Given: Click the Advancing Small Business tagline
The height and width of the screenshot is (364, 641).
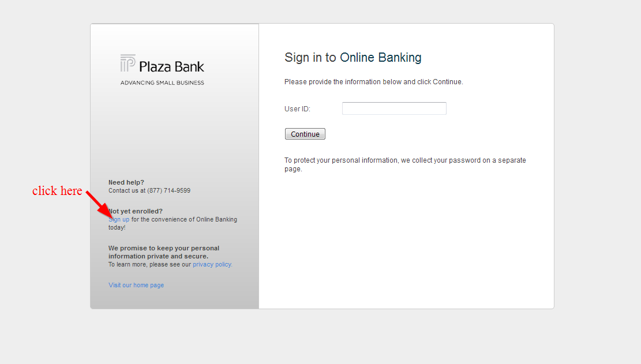Looking at the screenshot, I should pyautogui.click(x=162, y=82).
